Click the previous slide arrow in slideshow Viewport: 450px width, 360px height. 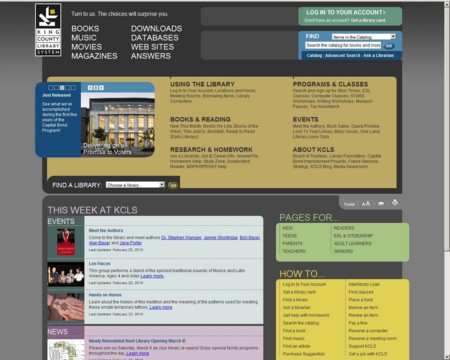[x=90, y=88]
